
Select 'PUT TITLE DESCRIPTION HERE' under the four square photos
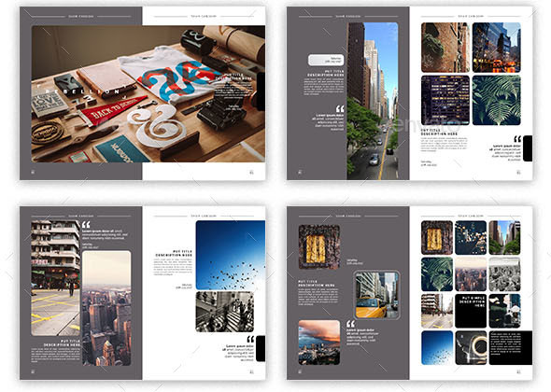pyautogui.click(x=439, y=133)
